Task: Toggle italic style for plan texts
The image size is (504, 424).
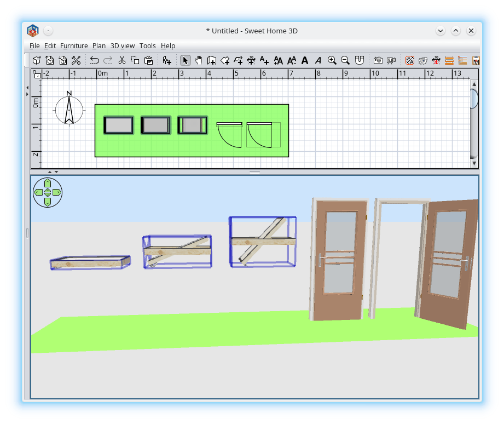Action: point(318,60)
